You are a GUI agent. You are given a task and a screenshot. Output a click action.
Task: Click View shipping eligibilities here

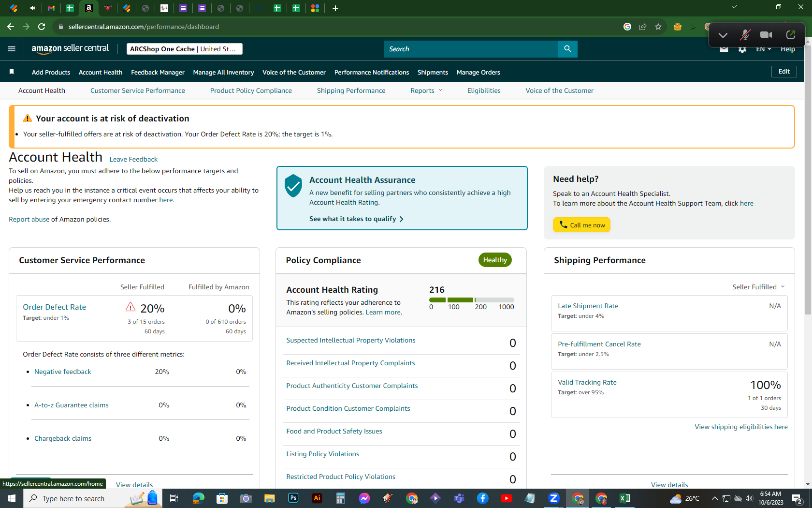741,427
